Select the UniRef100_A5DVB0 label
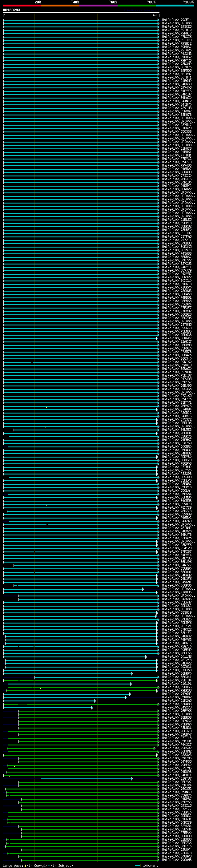197x868 pixels. coord(176,457)
